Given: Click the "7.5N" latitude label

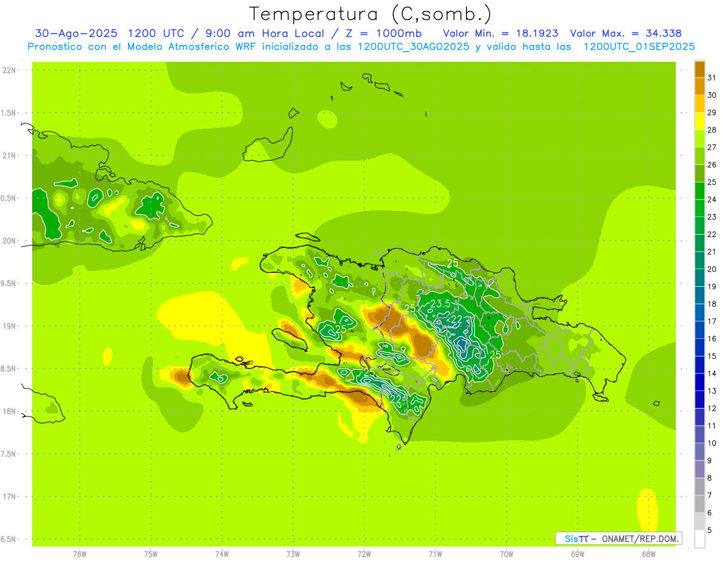Looking at the screenshot, I should (x=9, y=454).
